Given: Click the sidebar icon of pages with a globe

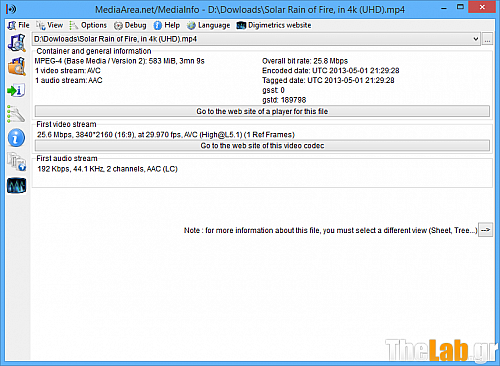Looking at the screenshot, I should pyautogui.click(x=17, y=161).
